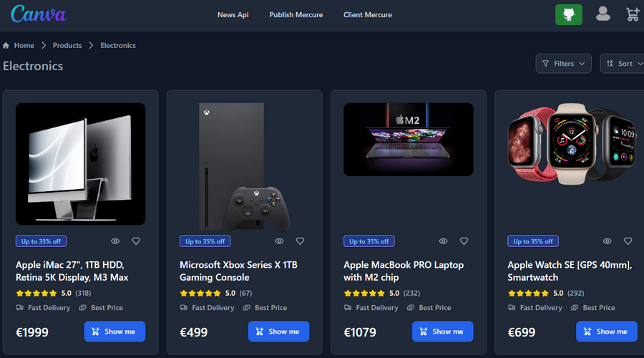Toggle quick view eye on Xbox Series X
Image resolution: width=644 pixels, height=358 pixels.
pyautogui.click(x=279, y=241)
